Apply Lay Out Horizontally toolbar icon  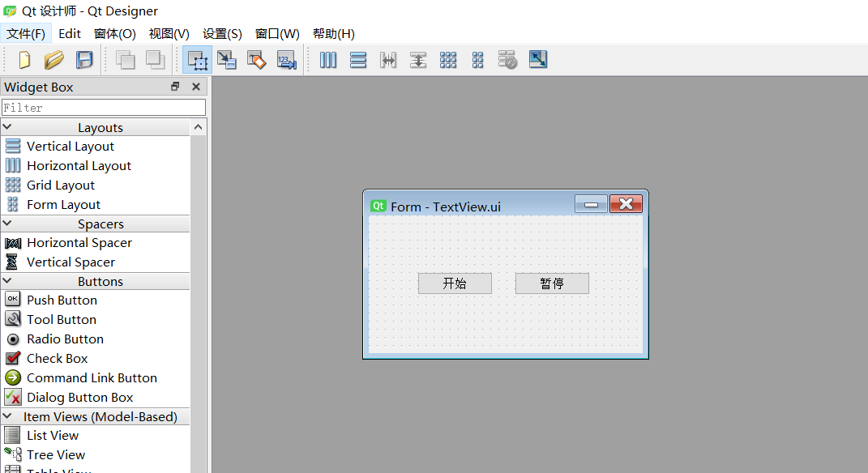click(328, 59)
